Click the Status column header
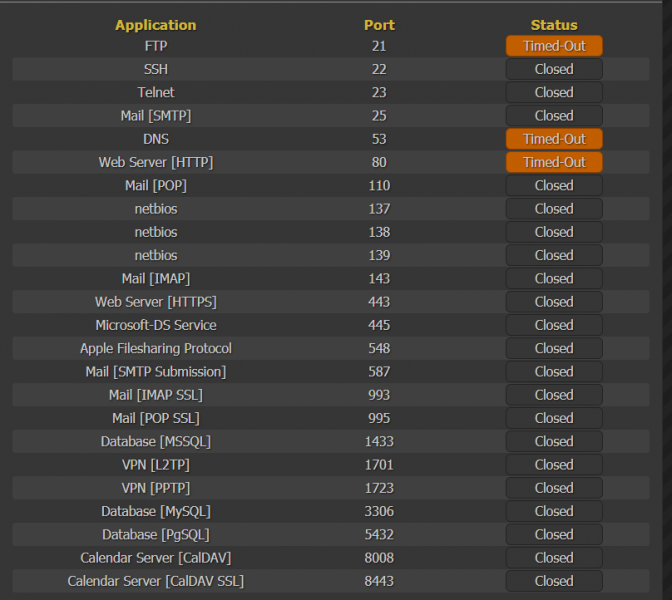The height and width of the screenshot is (600, 672). point(554,25)
